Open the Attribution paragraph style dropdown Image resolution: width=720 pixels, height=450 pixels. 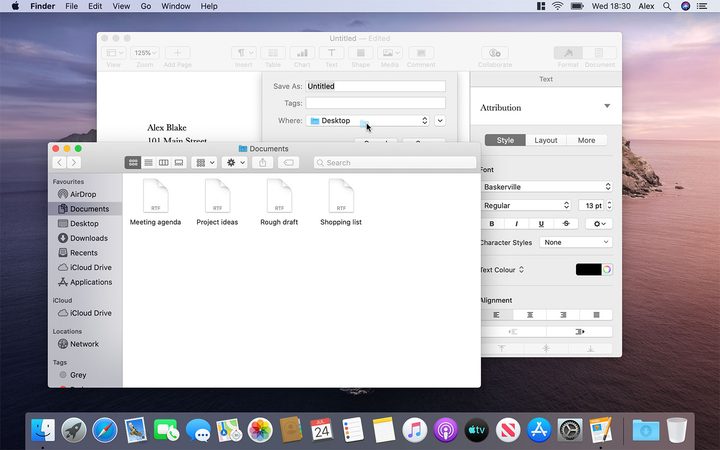point(607,107)
